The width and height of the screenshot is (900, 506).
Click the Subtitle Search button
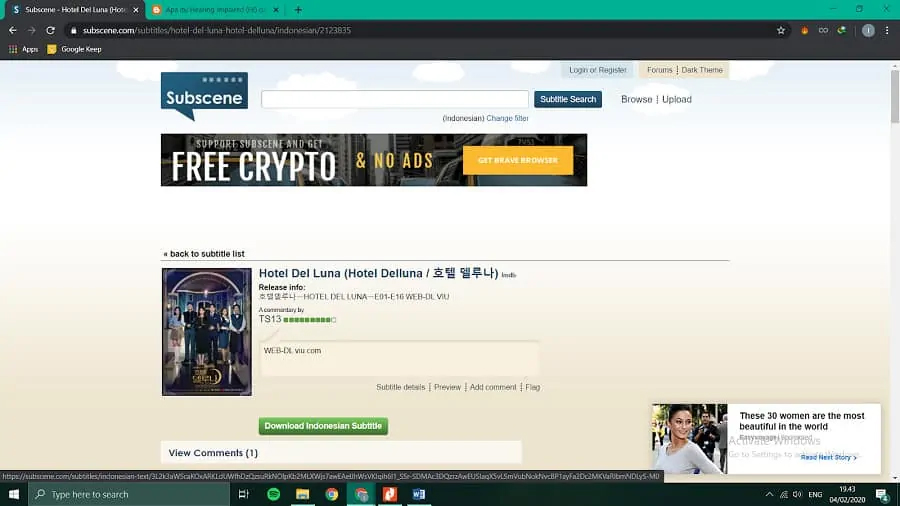(x=568, y=99)
